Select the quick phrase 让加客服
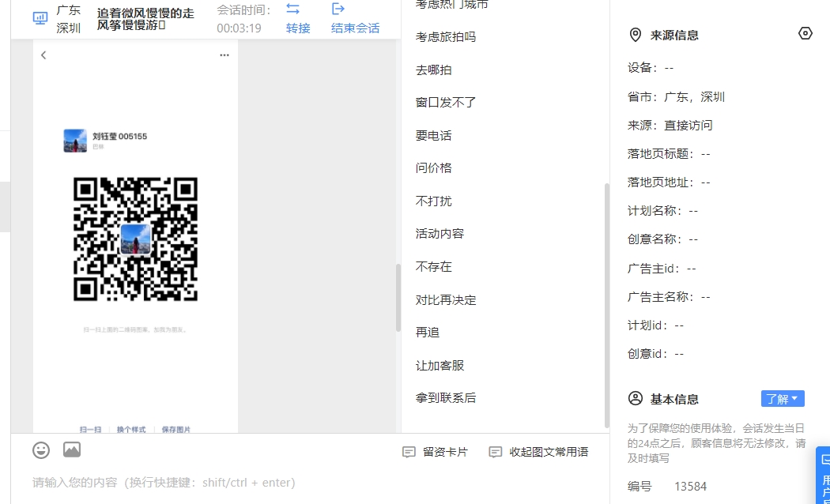The width and height of the screenshot is (830, 504). point(440,366)
